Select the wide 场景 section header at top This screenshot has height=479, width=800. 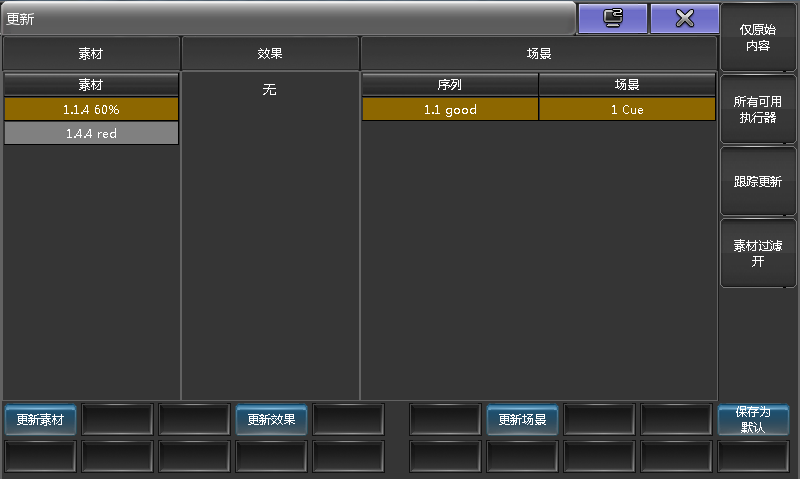pyautogui.click(x=539, y=54)
